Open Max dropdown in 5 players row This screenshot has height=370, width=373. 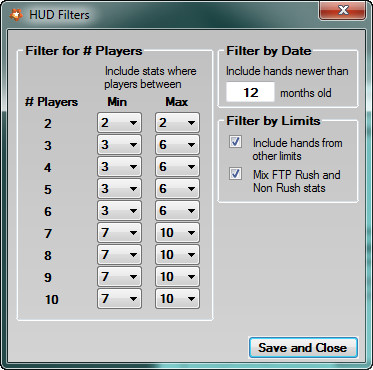177,189
